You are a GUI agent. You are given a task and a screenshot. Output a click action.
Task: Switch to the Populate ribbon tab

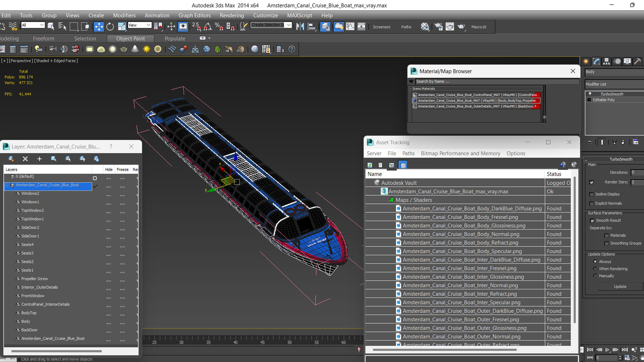coord(175,39)
